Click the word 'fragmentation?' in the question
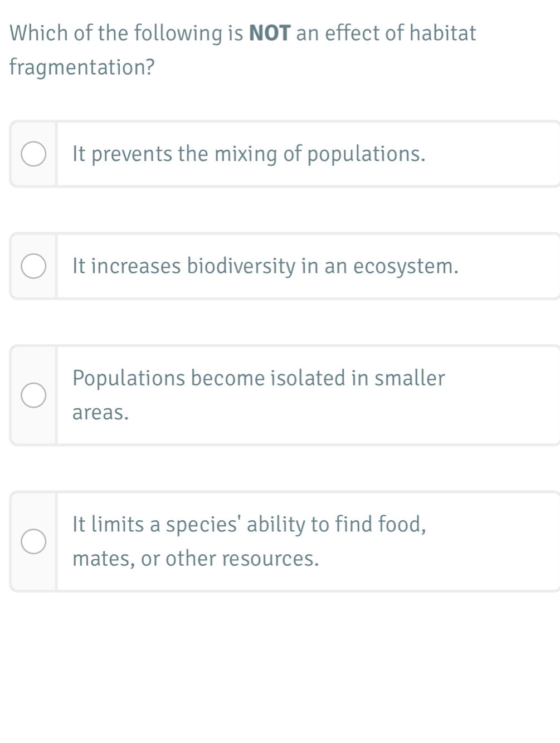Screen dimensions: 560x743 click(x=82, y=67)
